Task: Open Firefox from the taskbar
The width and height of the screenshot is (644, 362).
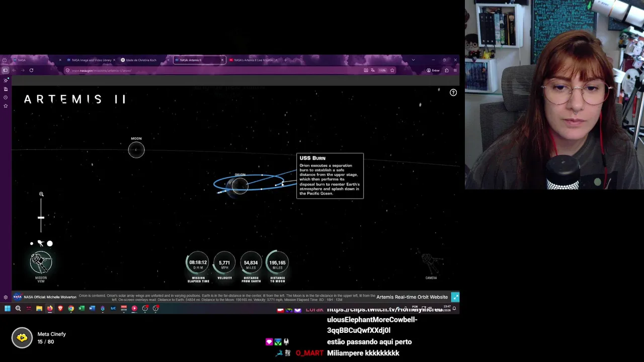Action: pos(50,308)
